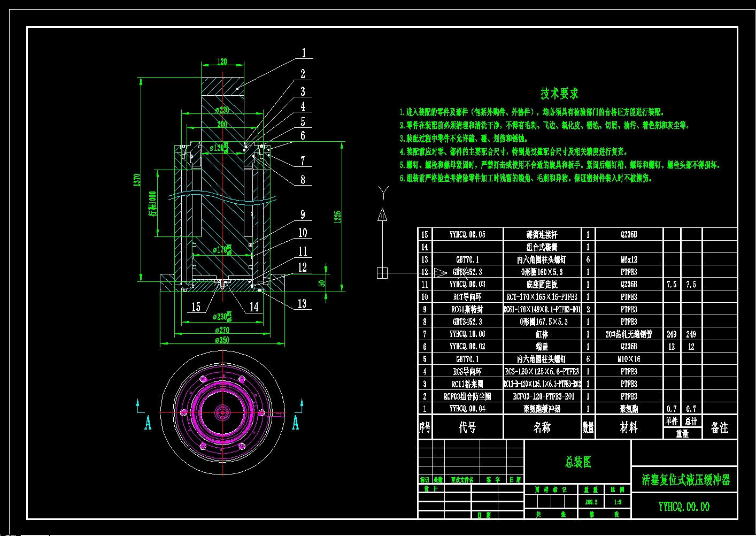
Task: Click the 碟簧连接杆 part name cell
Action: click(x=542, y=235)
